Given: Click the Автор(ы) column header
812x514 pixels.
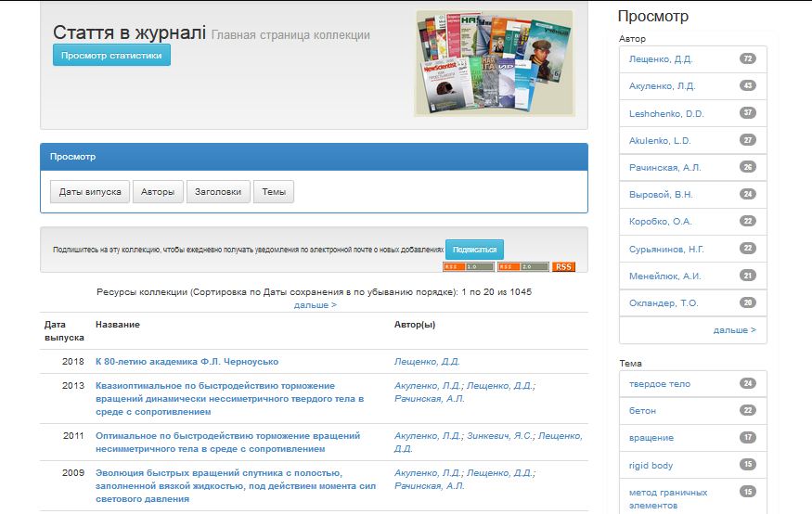Looking at the screenshot, I should (x=415, y=325).
